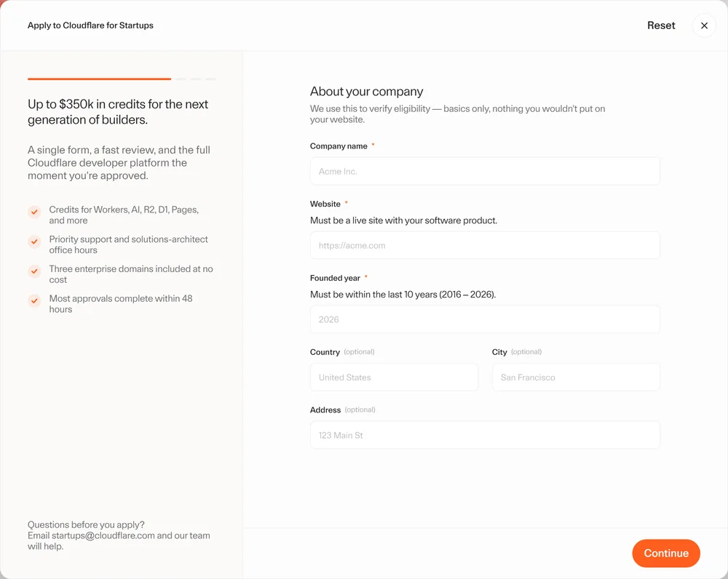
Task: Click the 'Questions before you apply?' text
Action: pyautogui.click(x=86, y=524)
